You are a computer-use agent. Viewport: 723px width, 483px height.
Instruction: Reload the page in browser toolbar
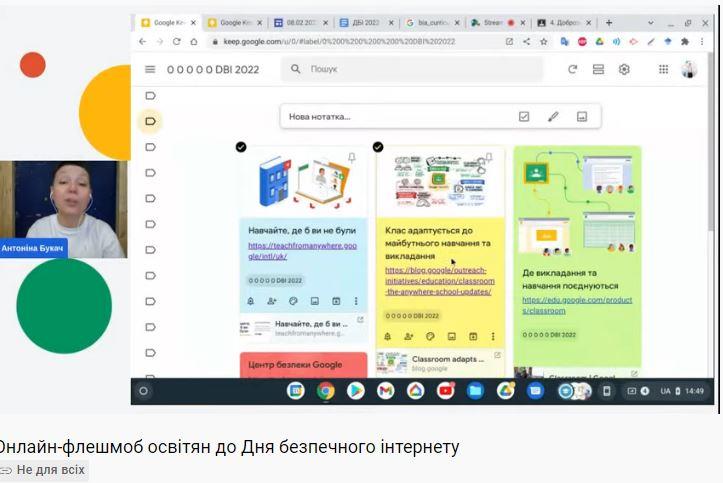pos(177,41)
